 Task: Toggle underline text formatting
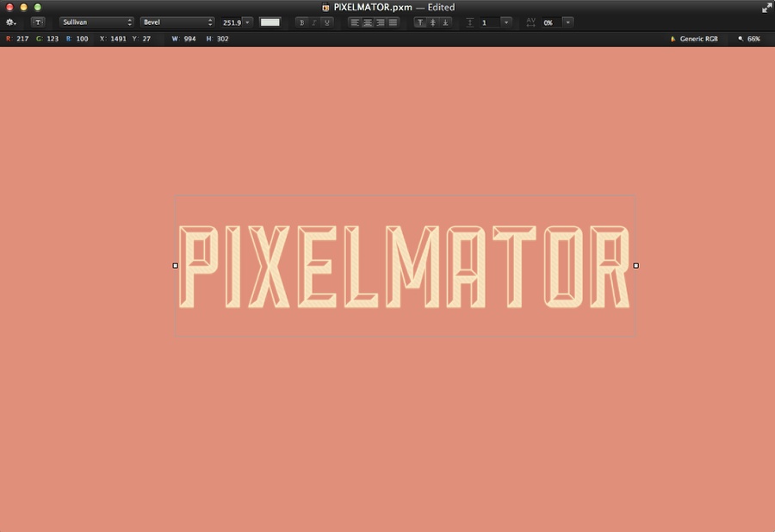point(326,22)
